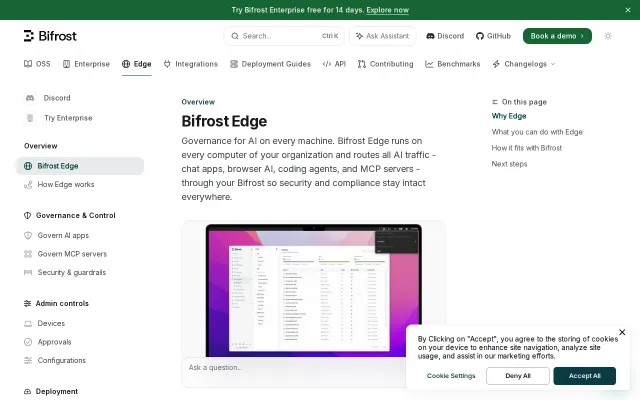Click the plug icon beside Integrations

click(x=167, y=64)
